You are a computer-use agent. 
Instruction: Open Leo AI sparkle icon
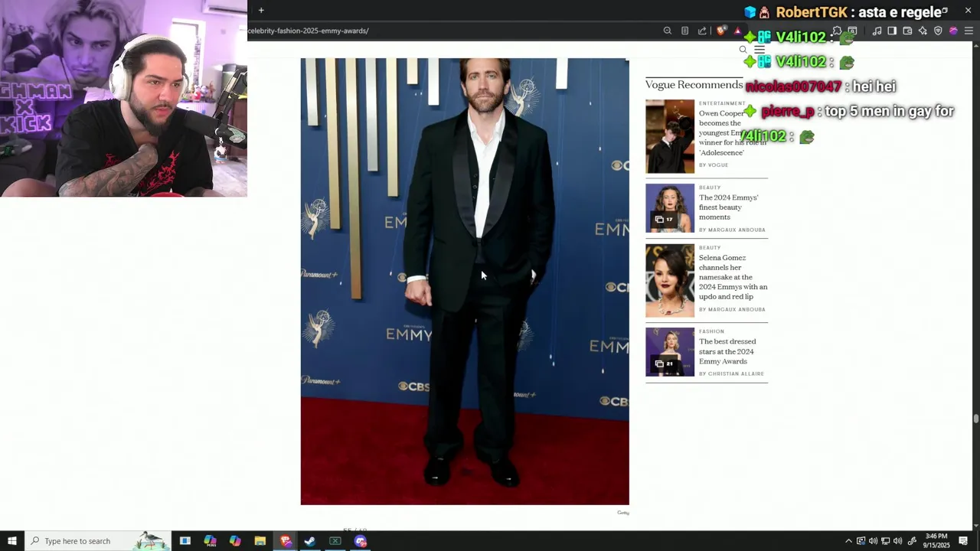point(923,31)
